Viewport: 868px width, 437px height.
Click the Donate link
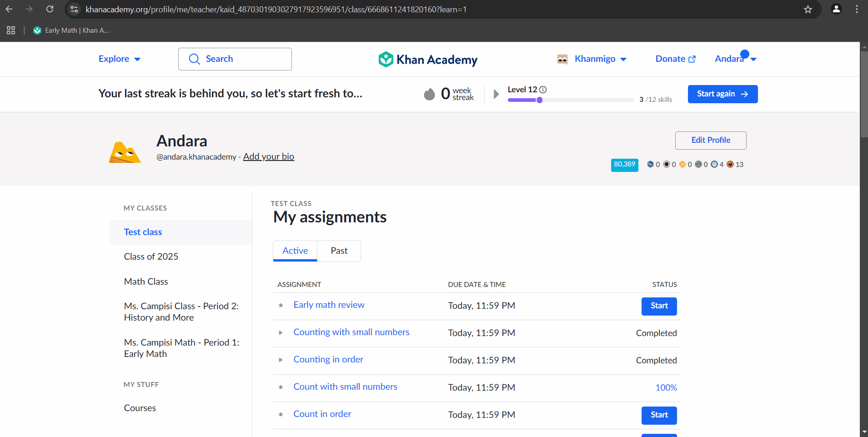[675, 59]
